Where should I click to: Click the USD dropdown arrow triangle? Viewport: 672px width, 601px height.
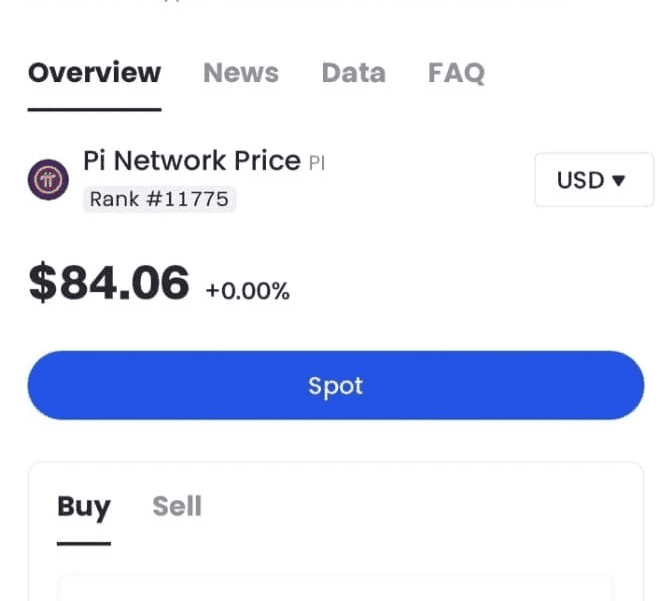point(618,180)
